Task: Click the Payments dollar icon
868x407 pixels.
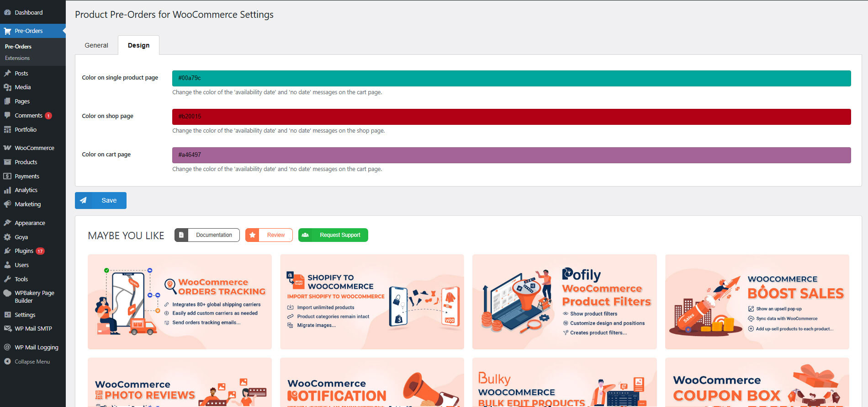Action: click(x=7, y=176)
